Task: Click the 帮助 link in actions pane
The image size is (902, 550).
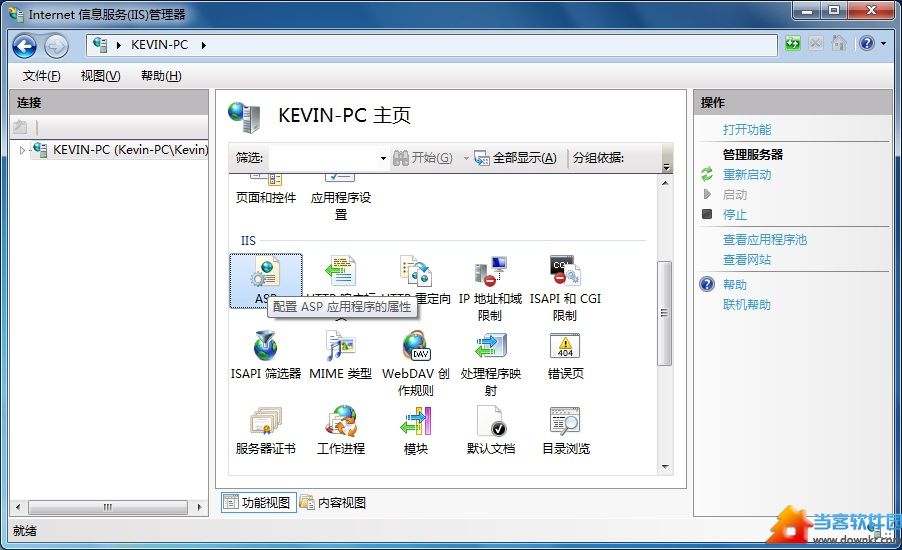Action: (x=735, y=285)
